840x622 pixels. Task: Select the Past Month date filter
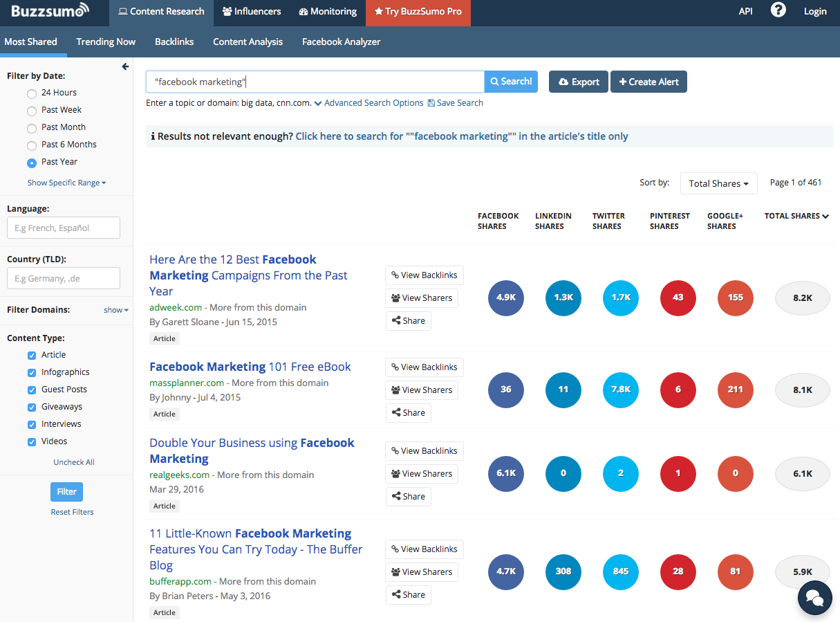click(x=32, y=128)
